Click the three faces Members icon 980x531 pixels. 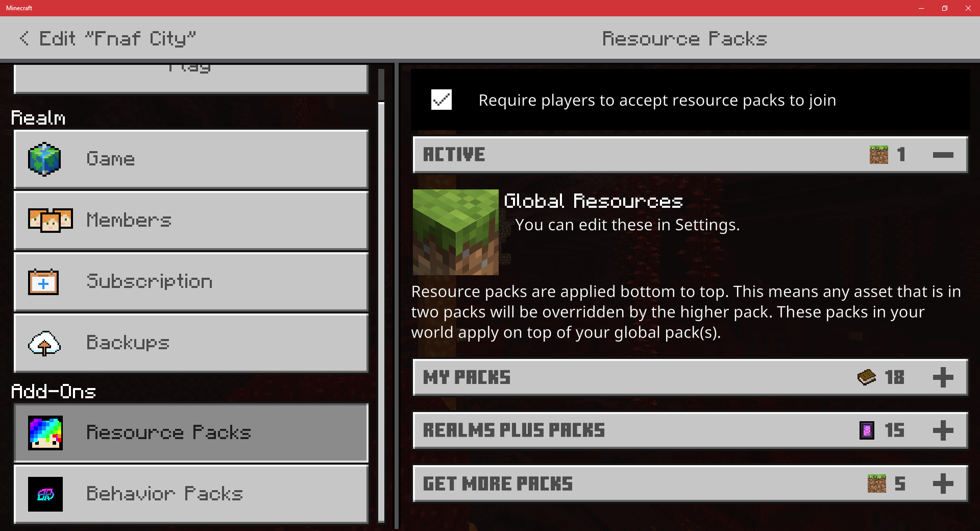tap(50, 220)
